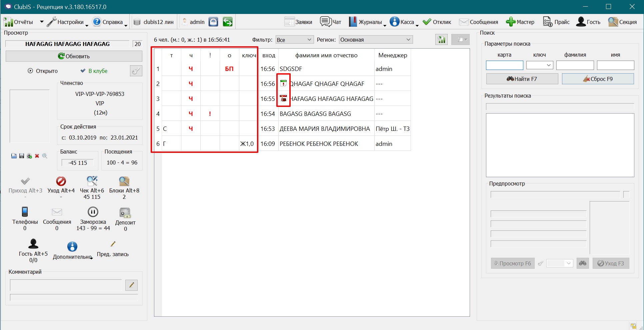Image resolution: width=644 pixels, height=330 pixels.
Task: Click the clubis12 лин database icon
Action: [x=137, y=22]
